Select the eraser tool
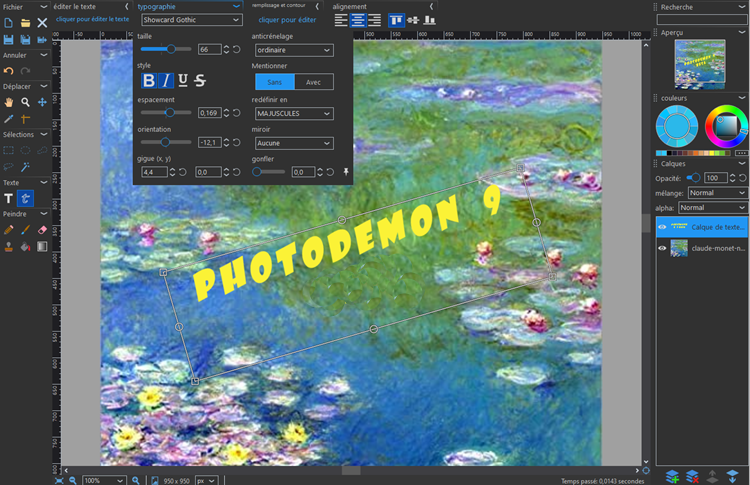The height and width of the screenshot is (485, 750). (x=42, y=230)
